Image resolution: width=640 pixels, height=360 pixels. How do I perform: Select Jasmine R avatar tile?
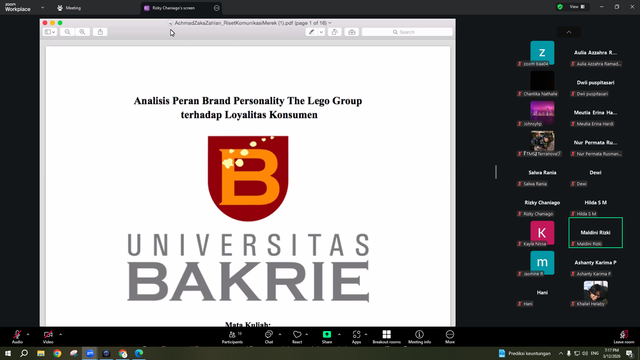(x=542, y=263)
